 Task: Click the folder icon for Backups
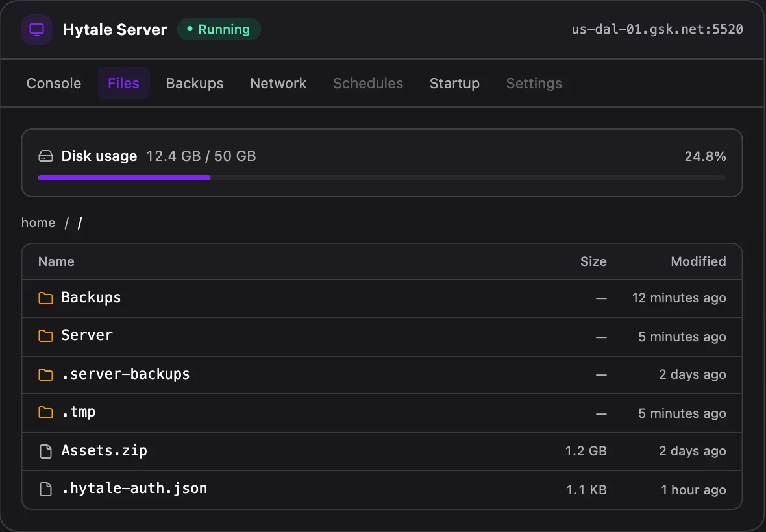(45, 298)
